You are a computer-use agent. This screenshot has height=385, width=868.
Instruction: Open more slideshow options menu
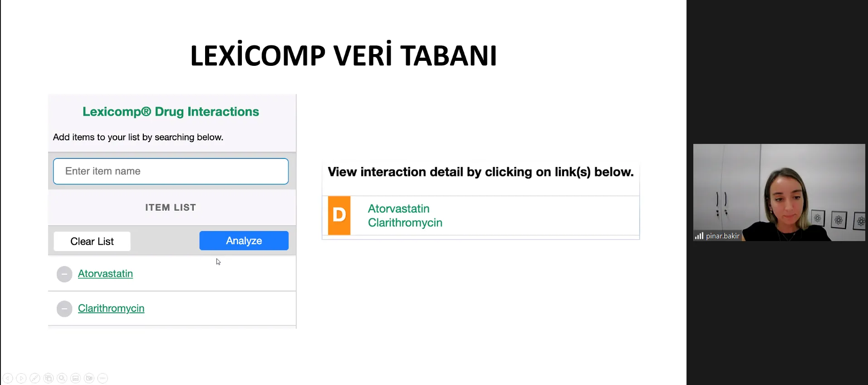(103, 378)
